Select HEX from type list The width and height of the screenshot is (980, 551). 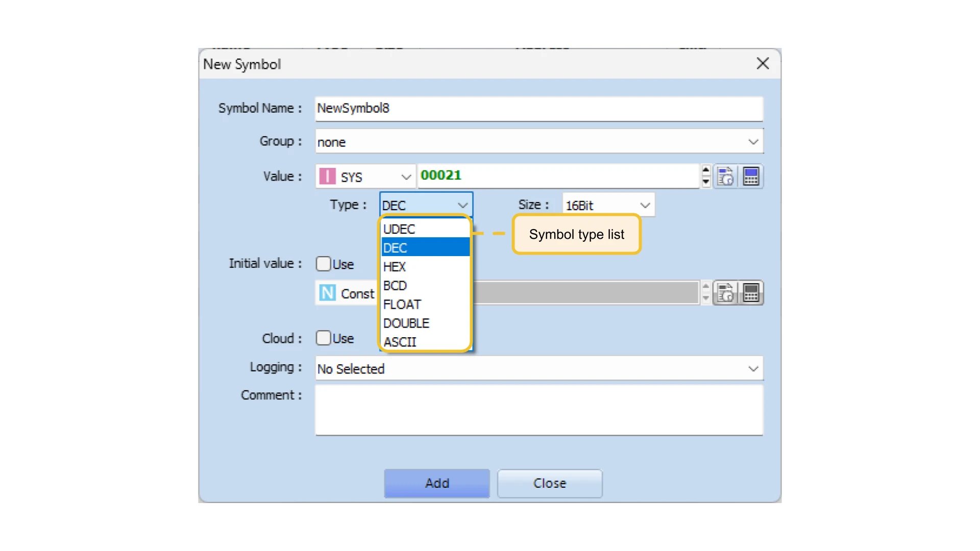pyautogui.click(x=425, y=267)
